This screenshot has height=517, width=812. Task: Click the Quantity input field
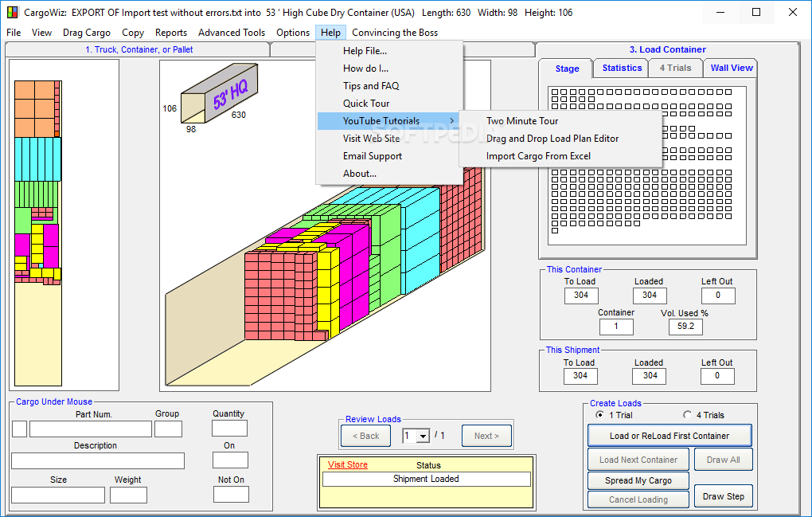coord(229,429)
